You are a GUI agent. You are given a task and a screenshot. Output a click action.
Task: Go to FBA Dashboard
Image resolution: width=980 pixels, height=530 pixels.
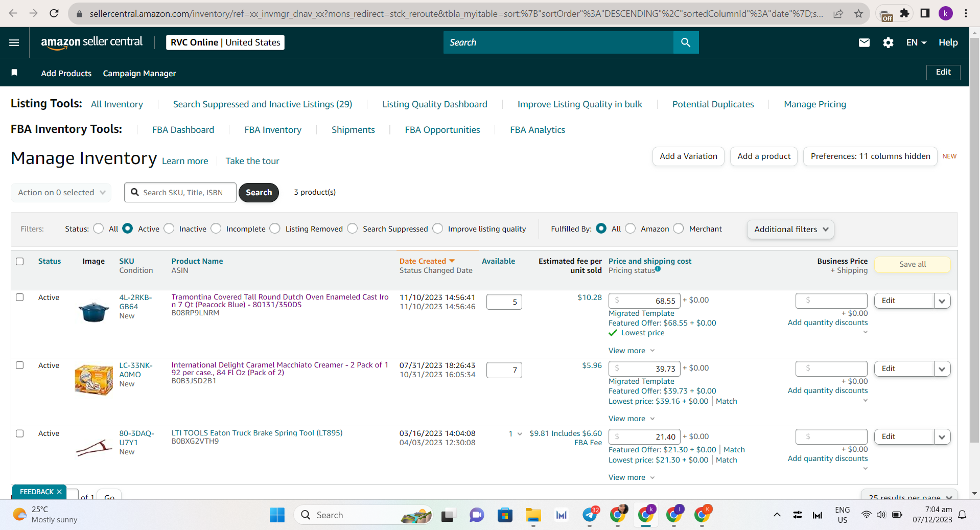coord(183,130)
